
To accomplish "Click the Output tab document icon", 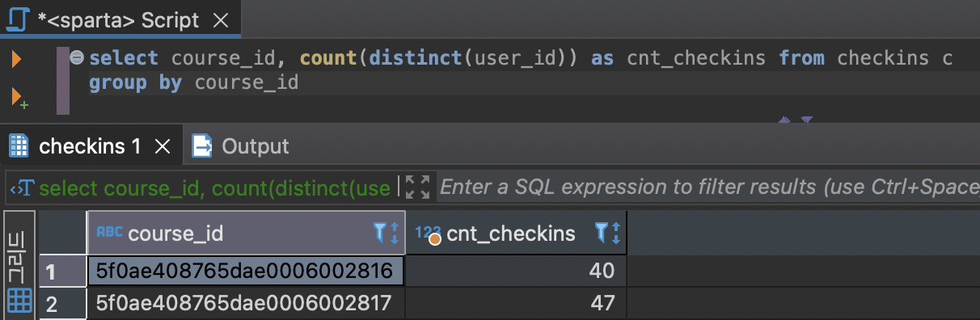I will click(201, 146).
